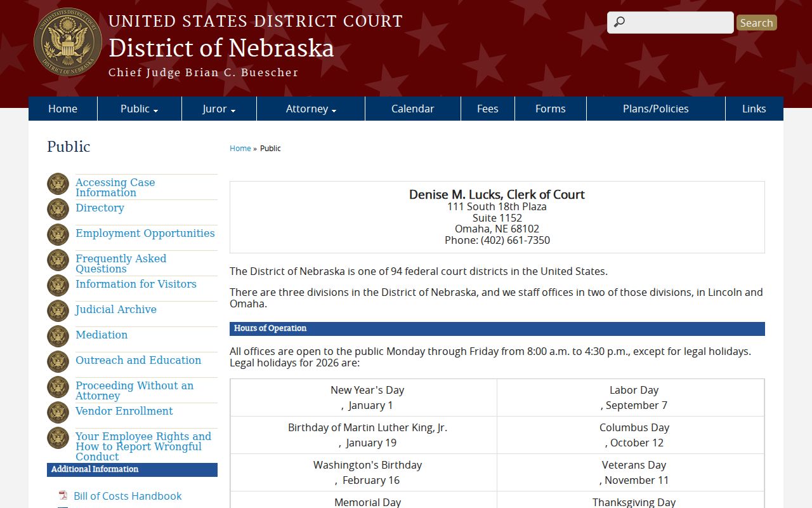The image size is (812, 508).
Task: Open the Plans/Policies menu item
Action: (656, 109)
